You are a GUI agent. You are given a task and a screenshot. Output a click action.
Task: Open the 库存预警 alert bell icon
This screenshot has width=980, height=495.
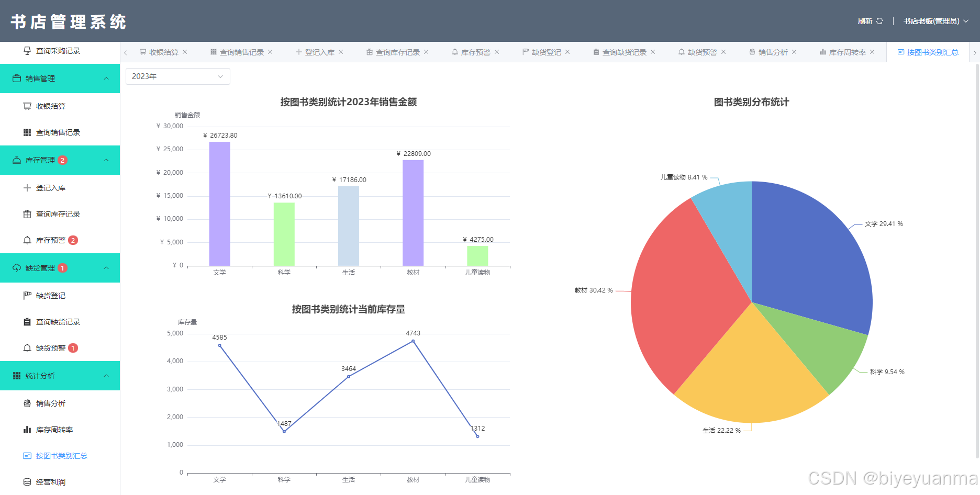pos(27,240)
